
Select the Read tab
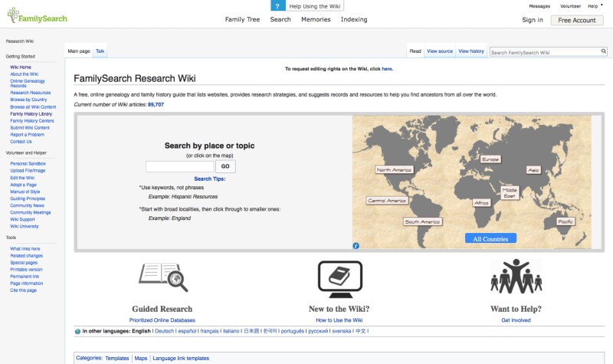pyautogui.click(x=415, y=51)
